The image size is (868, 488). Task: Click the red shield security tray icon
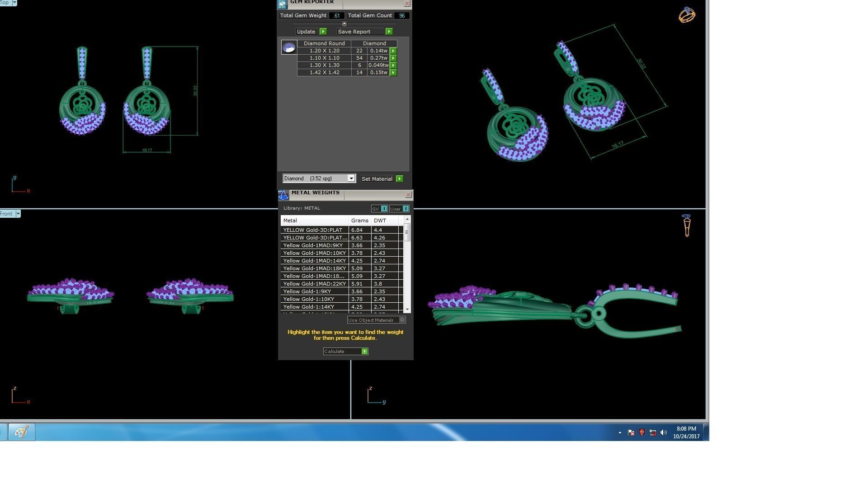pyautogui.click(x=642, y=433)
